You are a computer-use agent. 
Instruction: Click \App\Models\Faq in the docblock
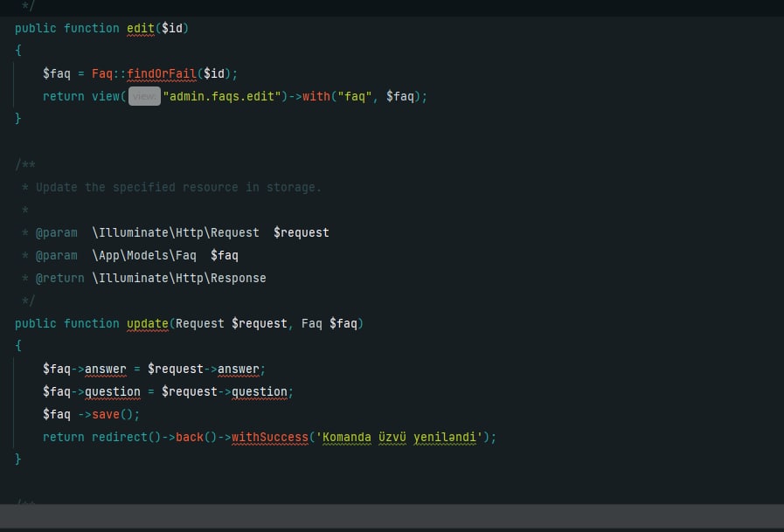tap(143, 255)
